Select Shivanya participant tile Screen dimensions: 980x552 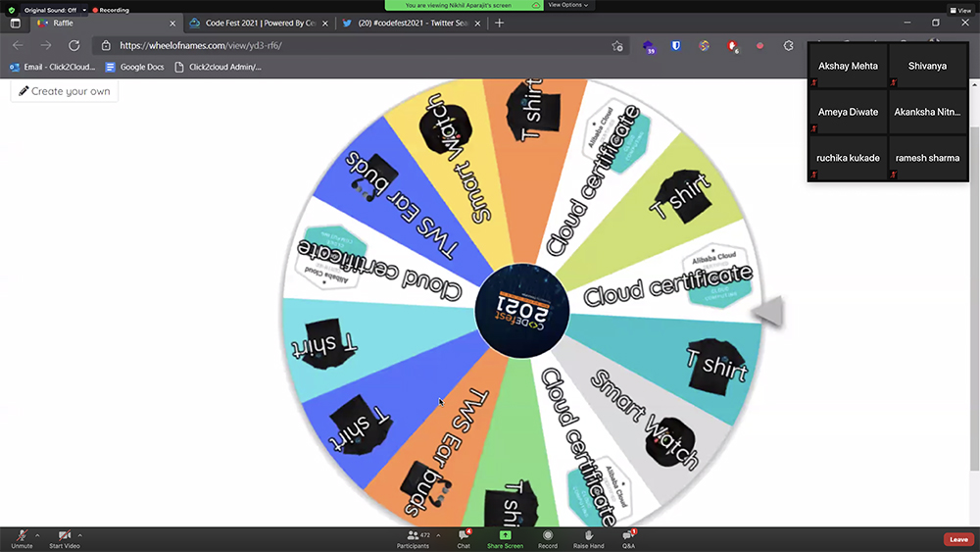pos(927,66)
